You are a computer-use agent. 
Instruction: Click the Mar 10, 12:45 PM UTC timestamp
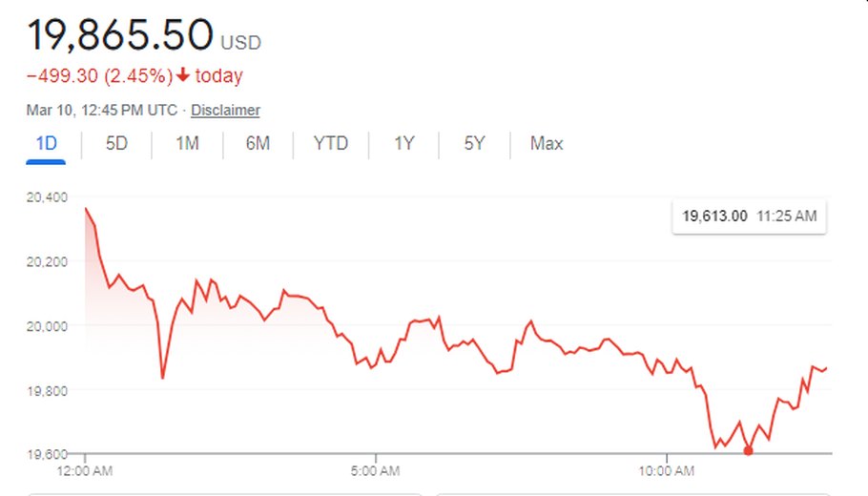pyautogui.click(x=102, y=110)
